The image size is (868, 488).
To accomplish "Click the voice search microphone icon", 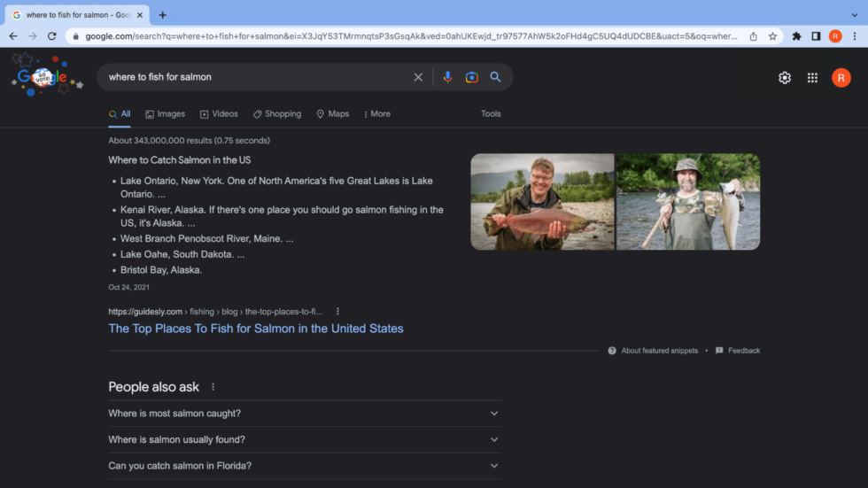I will coord(447,77).
